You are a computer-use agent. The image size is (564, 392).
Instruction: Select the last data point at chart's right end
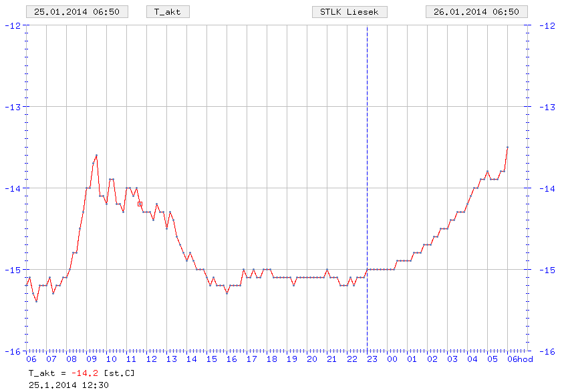coord(507,147)
